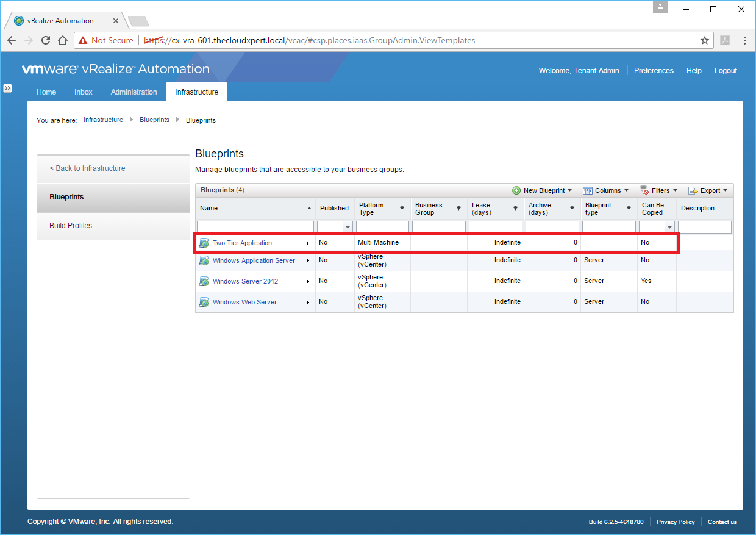Open the Can Be Copied filter dropdown

[x=669, y=227]
